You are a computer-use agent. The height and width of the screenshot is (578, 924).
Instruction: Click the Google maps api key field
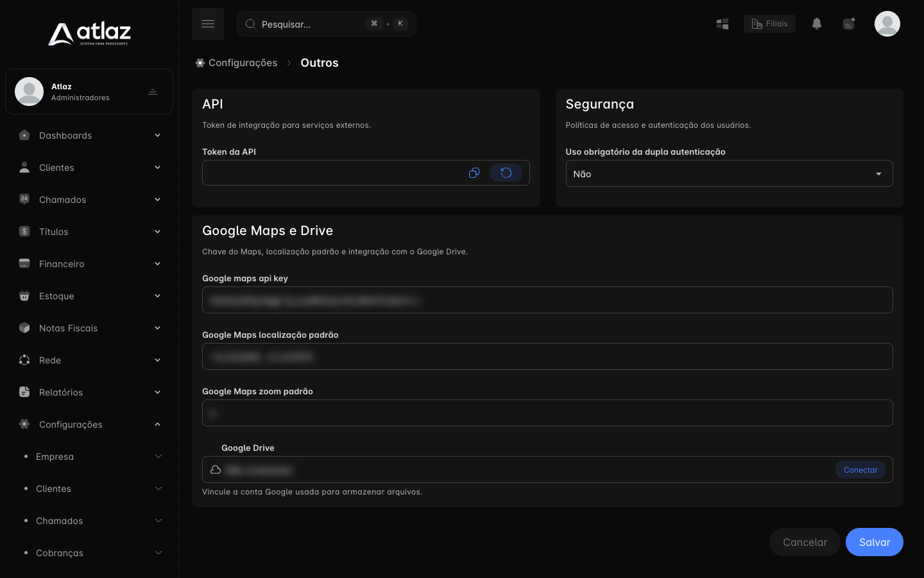547,300
